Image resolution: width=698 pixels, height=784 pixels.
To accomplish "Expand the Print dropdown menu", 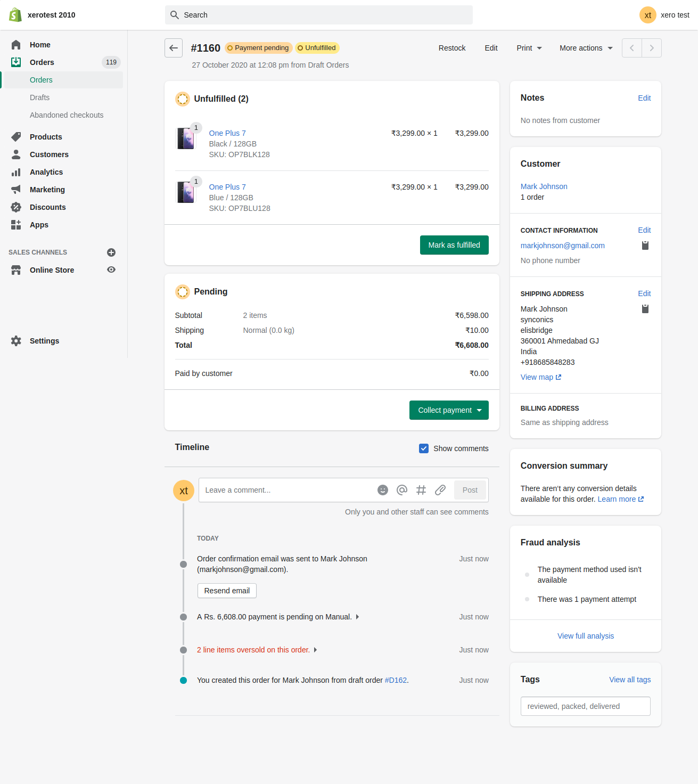I will click(x=529, y=48).
